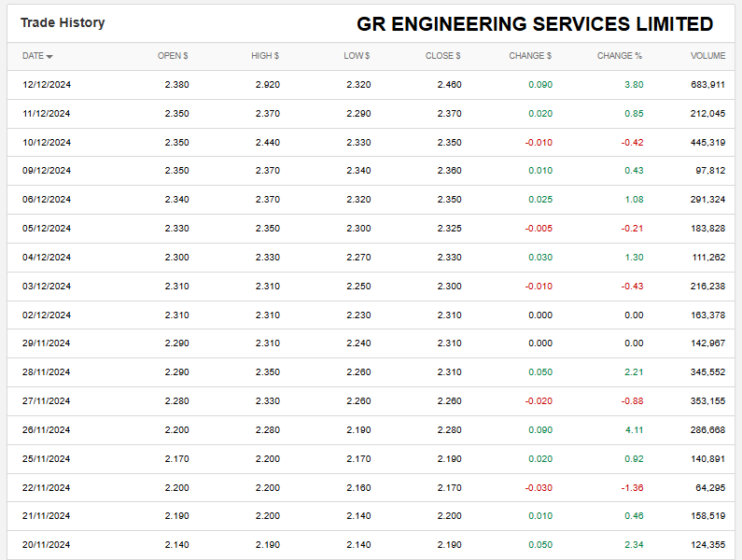Select the 4.11 change percent value
The width and height of the screenshot is (742, 560).
pos(633,430)
